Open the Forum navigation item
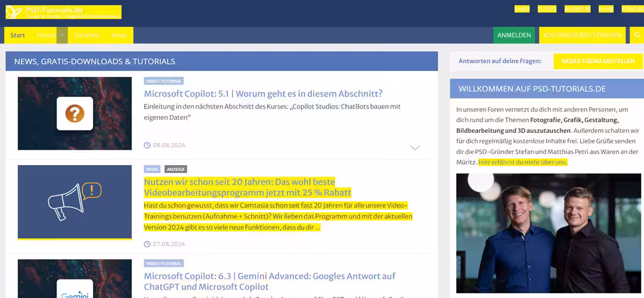Viewport: 644px width, 298px height. click(46, 35)
